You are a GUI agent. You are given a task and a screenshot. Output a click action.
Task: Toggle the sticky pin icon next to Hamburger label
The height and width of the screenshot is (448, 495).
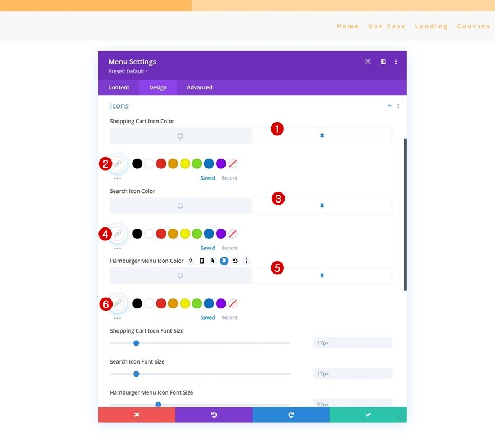224,261
